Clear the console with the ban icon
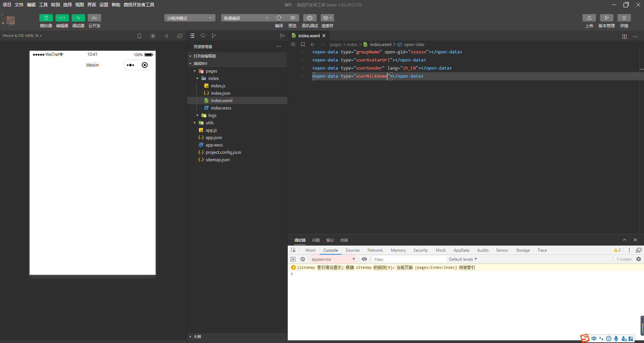Image resolution: width=644 pixels, height=343 pixels. 303,259
